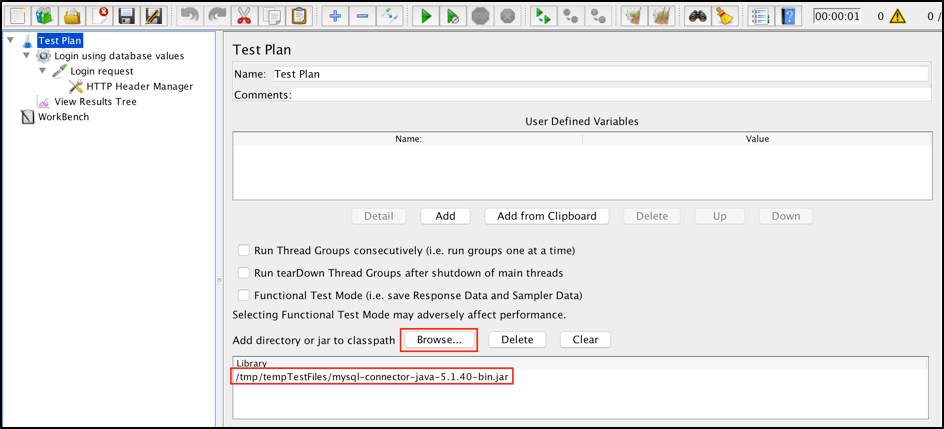Select Login using database values thread group
944x429 pixels.
coord(119,56)
